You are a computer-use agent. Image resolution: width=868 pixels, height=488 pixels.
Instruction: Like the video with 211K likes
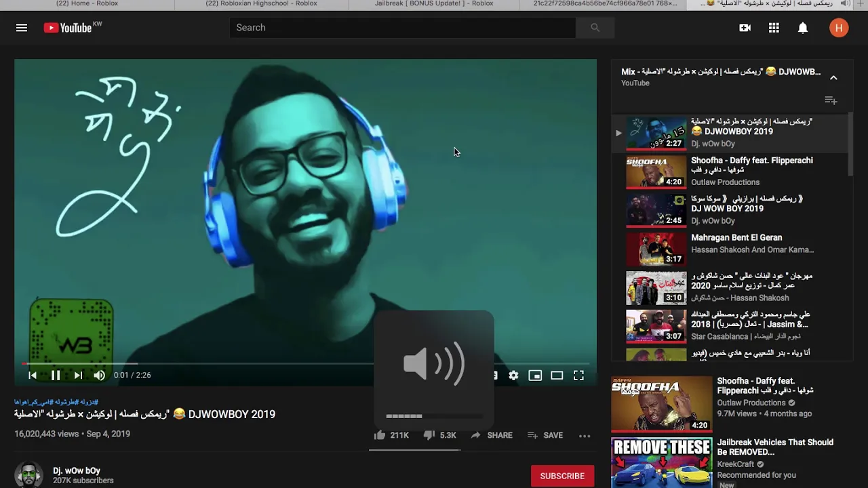tap(391, 435)
